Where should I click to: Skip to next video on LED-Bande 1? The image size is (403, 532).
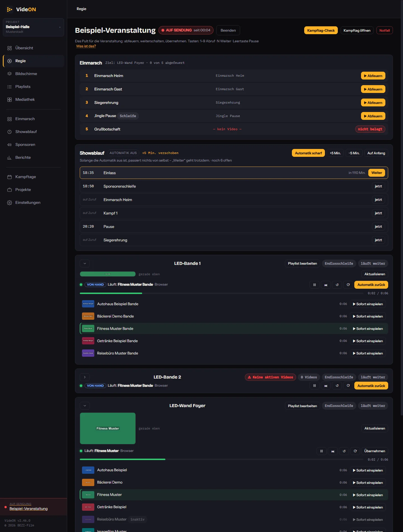tap(326, 285)
